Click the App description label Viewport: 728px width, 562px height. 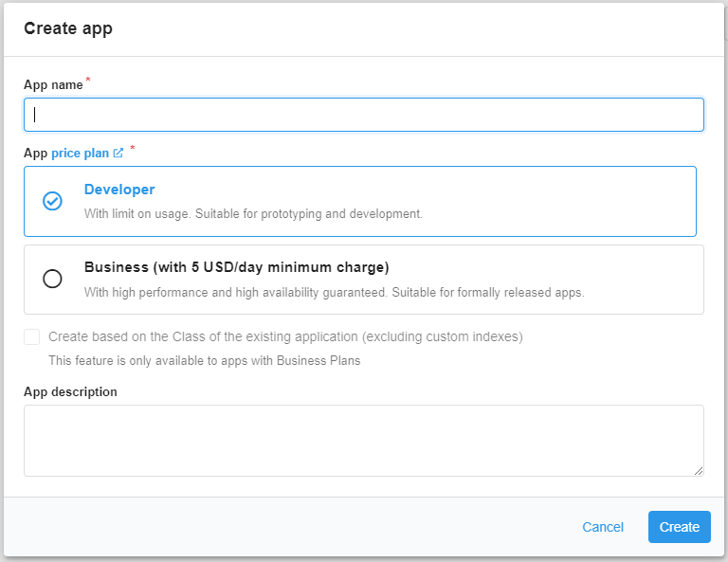(x=70, y=391)
